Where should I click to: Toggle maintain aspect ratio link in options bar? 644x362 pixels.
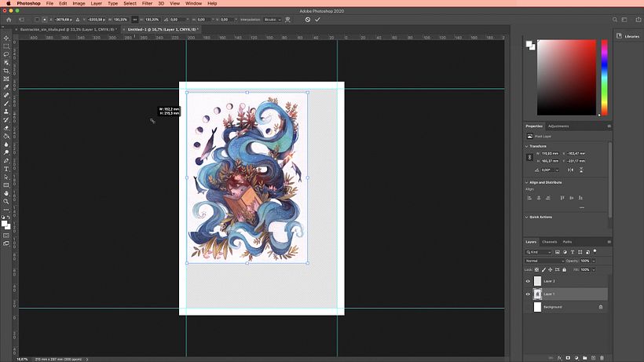[x=135, y=20]
